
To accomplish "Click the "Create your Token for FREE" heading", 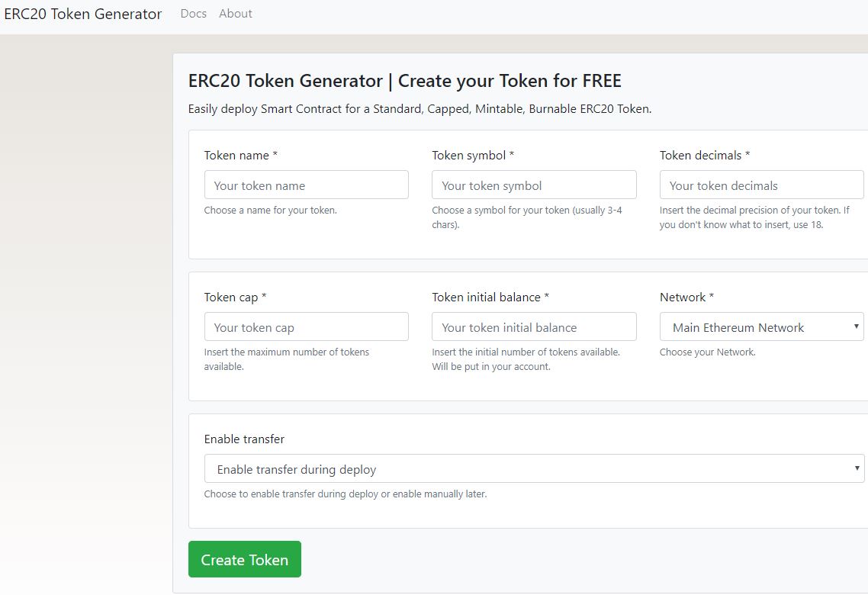I will tap(404, 81).
